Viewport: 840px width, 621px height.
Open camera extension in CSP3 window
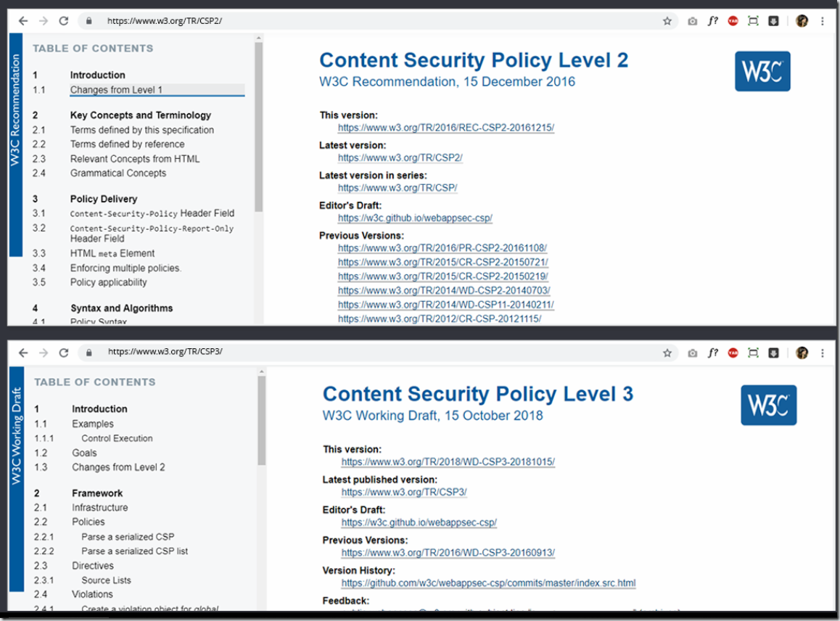point(693,353)
